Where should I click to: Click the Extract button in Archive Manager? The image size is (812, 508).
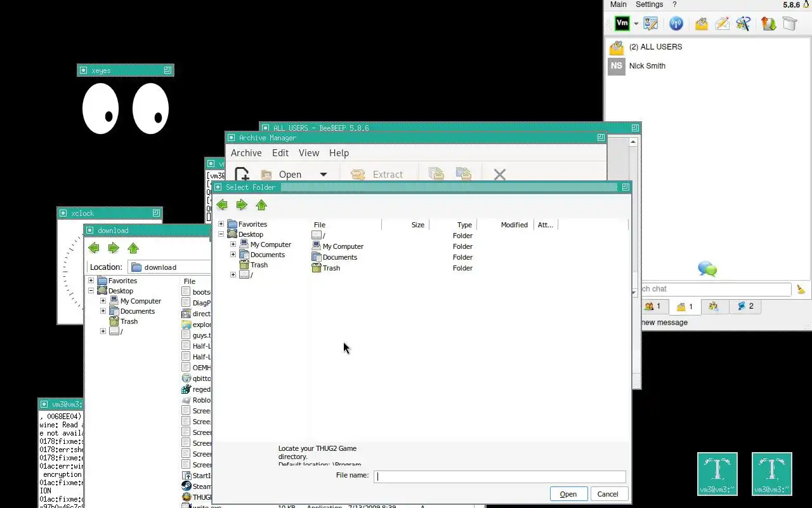pos(377,175)
